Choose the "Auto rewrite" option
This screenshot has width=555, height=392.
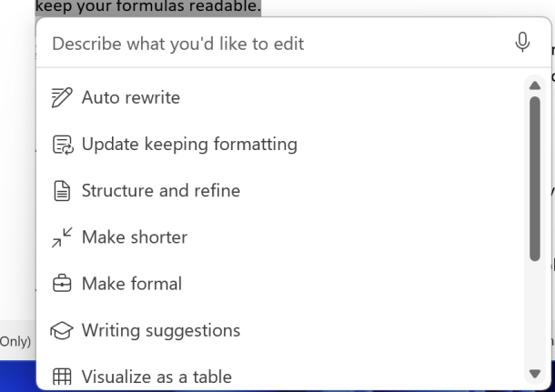pyautogui.click(x=130, y=97)
